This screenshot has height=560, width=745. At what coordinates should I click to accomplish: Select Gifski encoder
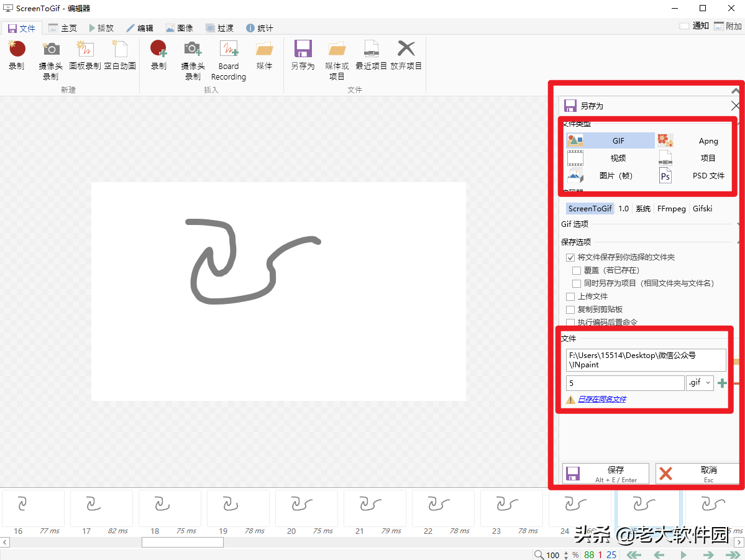point(702,208)
